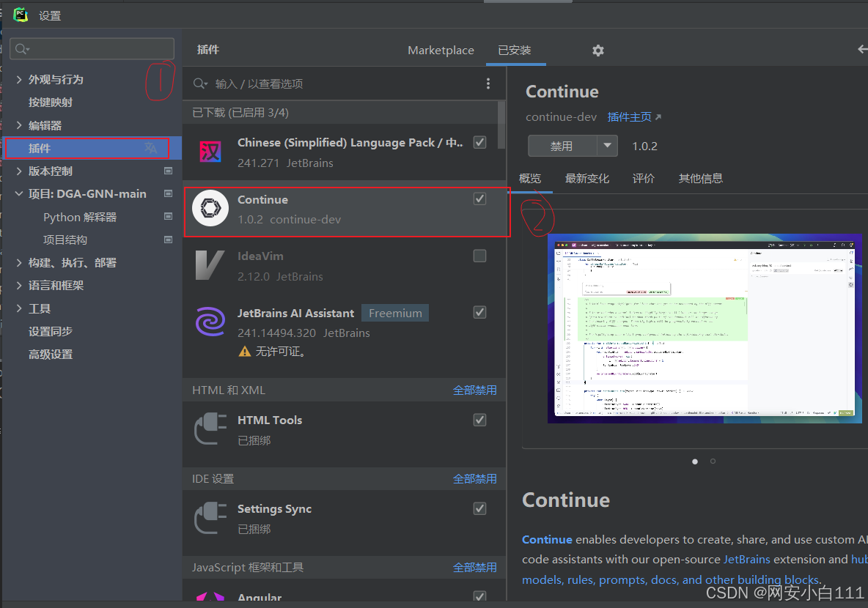Switch to the Marketplace tab
868x608 pixels.
441,50
